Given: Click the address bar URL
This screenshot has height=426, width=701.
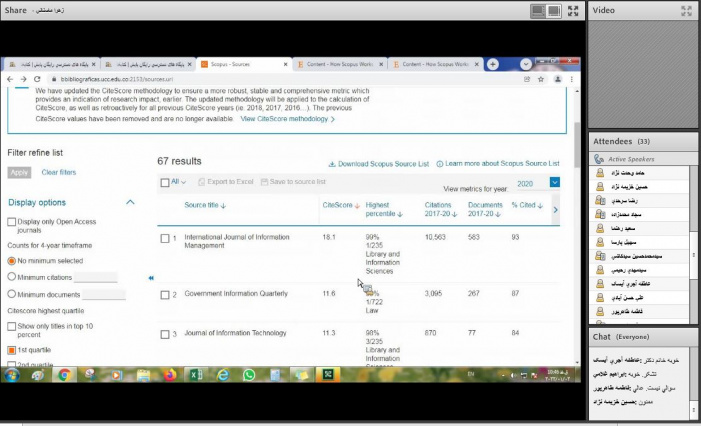Looking at the screenshot, I should (x=117, y=79).
